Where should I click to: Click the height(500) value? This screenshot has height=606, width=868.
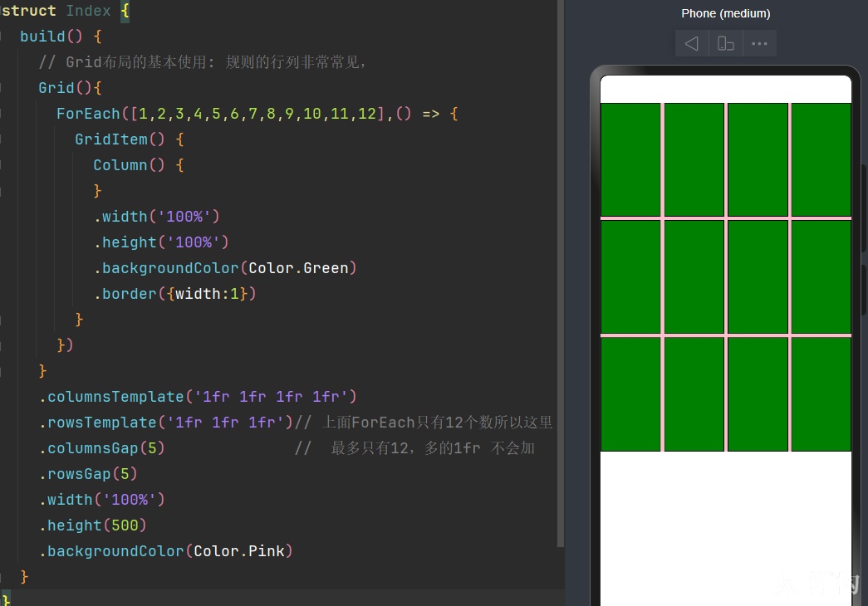point(125,525)
